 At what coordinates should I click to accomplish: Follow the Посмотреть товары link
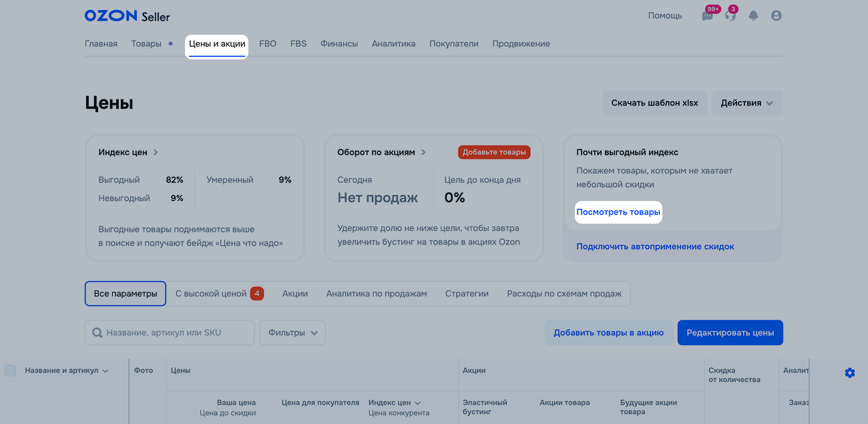[x=618, y=212]
